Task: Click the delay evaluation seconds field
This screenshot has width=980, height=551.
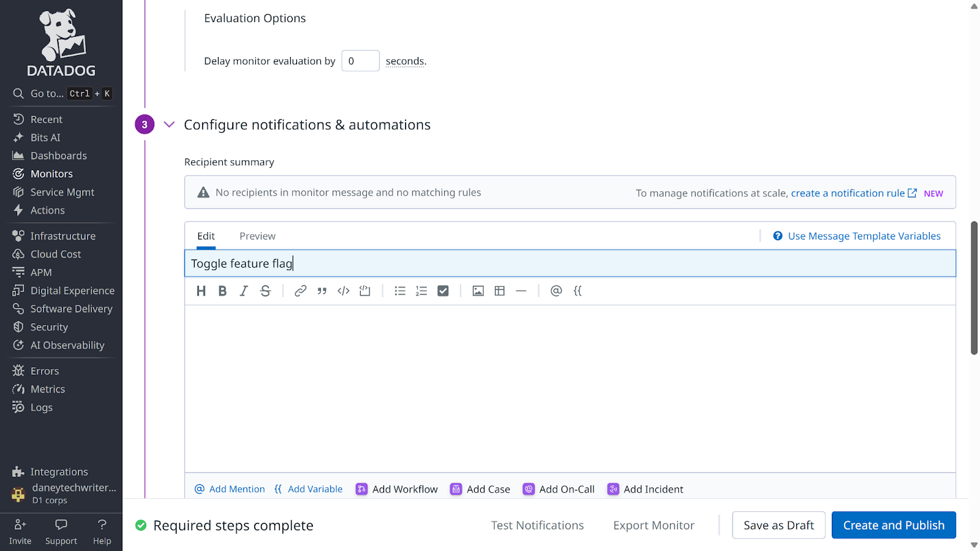Action: point(360,61)
